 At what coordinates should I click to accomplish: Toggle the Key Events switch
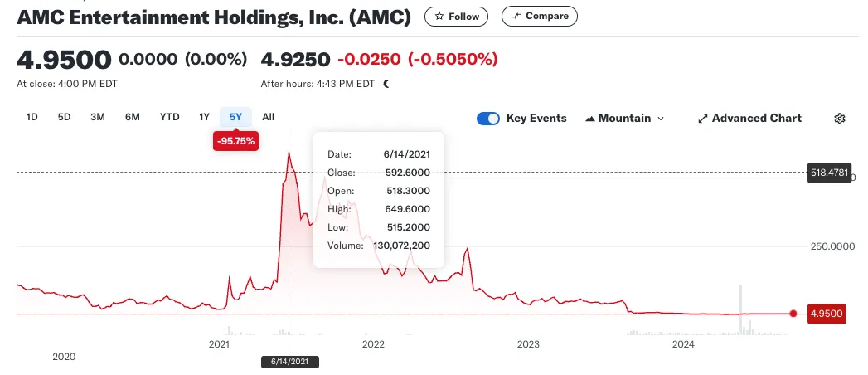point(488,119)
